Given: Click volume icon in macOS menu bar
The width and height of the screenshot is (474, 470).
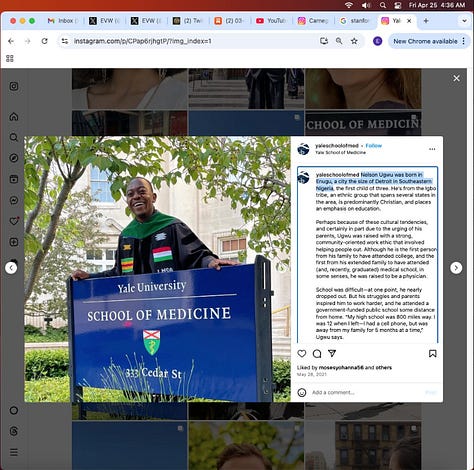Looking at the screenshot, I should pyautogui.click(x=366, y=5).
